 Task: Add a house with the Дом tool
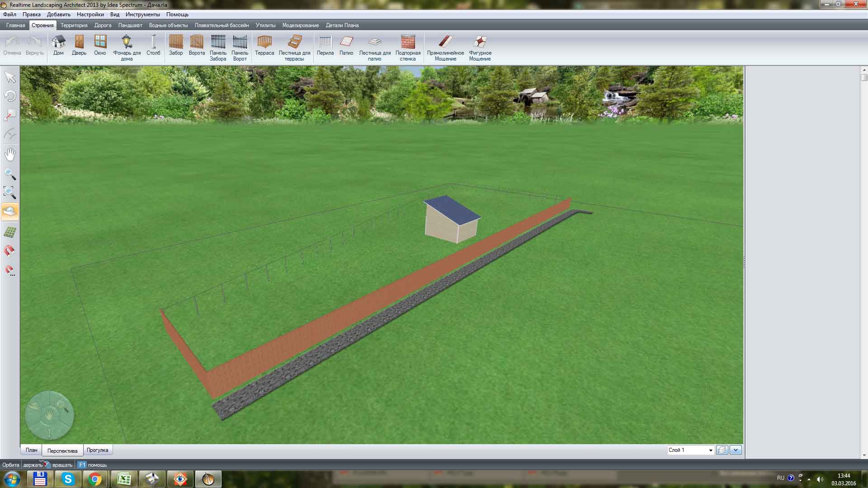58,46
